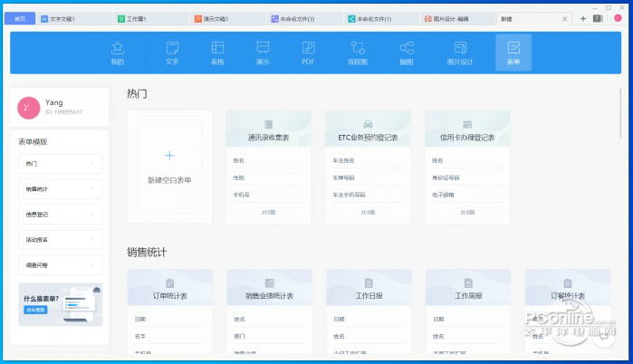Open the 我的 star icon section

[118, 53]
